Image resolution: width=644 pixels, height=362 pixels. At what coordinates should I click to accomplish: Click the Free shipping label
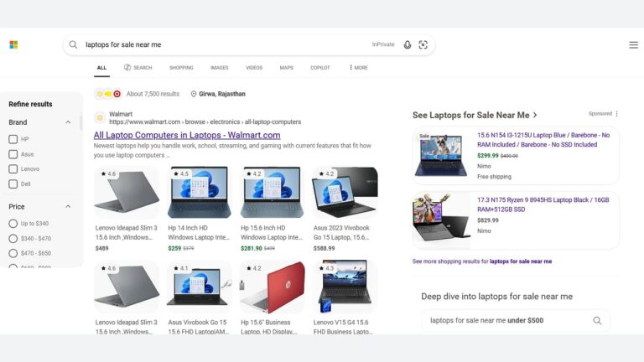pyautogui.click(x=494, y=177)
